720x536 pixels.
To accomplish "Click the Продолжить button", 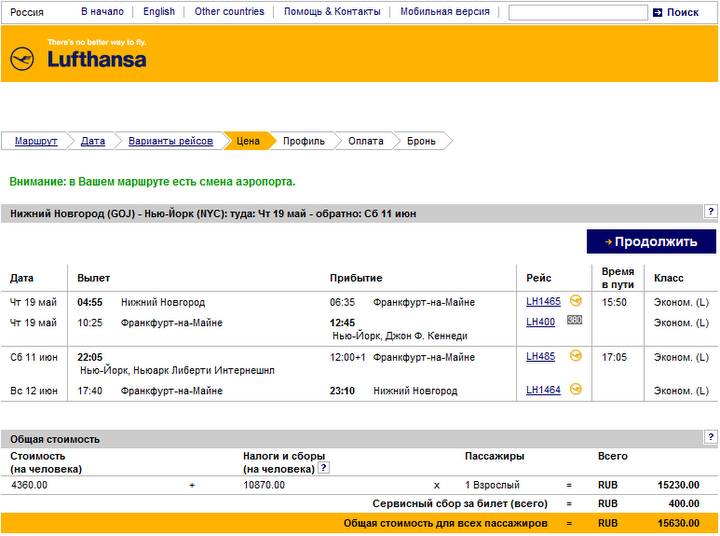I will pos(651,242).
